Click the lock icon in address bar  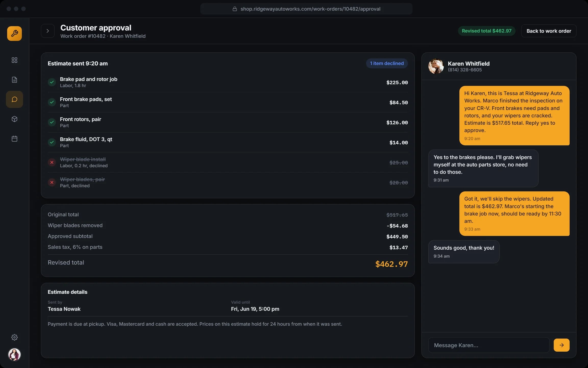click(235, 9)
